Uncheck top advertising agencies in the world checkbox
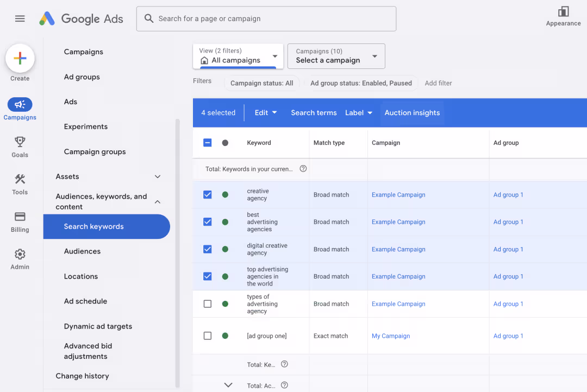Image resolution: width=587 pixels, height=392 pixels. tap(208, 276)
